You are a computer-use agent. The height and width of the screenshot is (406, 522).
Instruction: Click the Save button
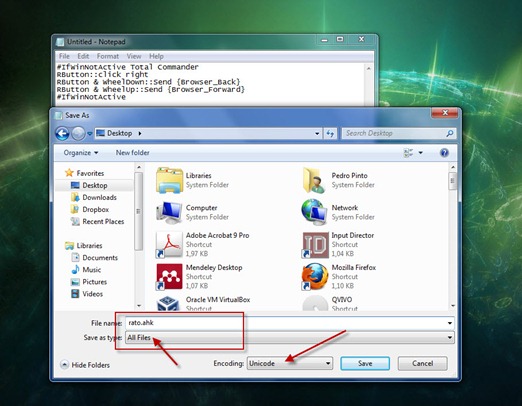pyautogui.click(x=365, y=363)
